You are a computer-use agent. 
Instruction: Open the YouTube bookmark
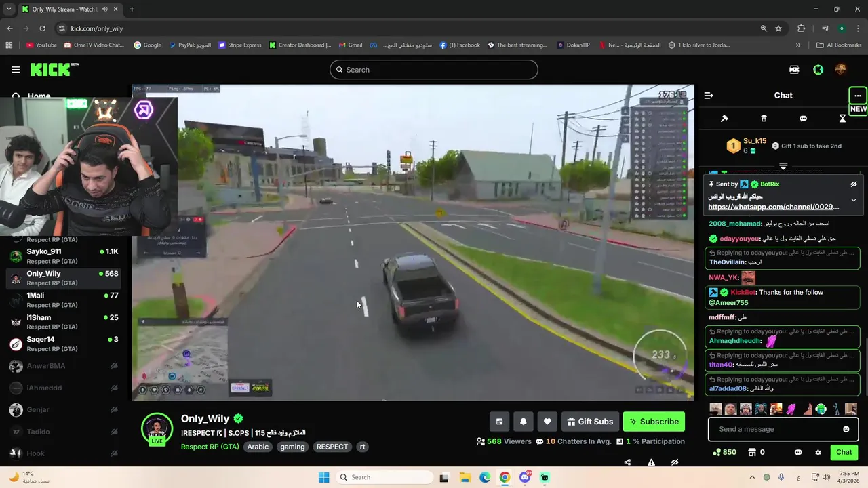coord(41,45)
